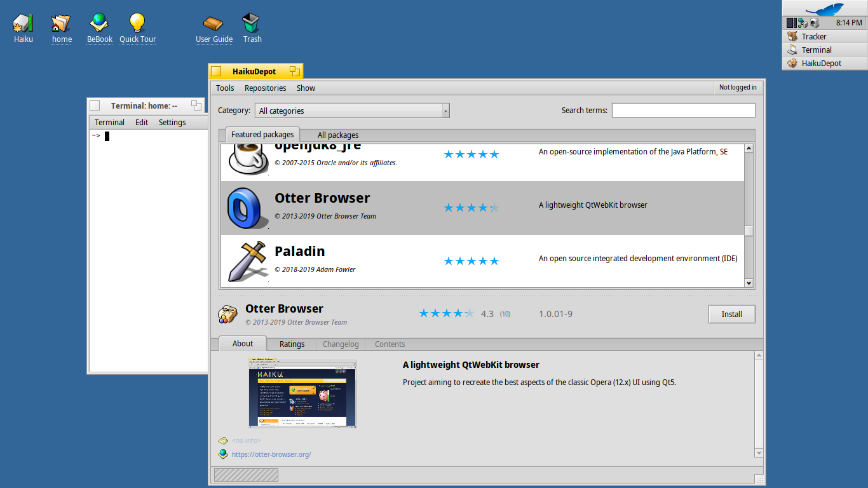The width and height of the screenshot is (868, 488).
Task: Open the Deskbar leaf menu
Action: [824, 9]
